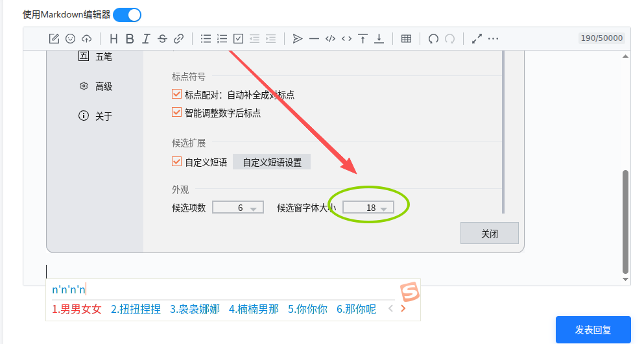The width and height of the screenshot is (644, 344).
Task: Toggle italic formatting
Action: (146, 39)
